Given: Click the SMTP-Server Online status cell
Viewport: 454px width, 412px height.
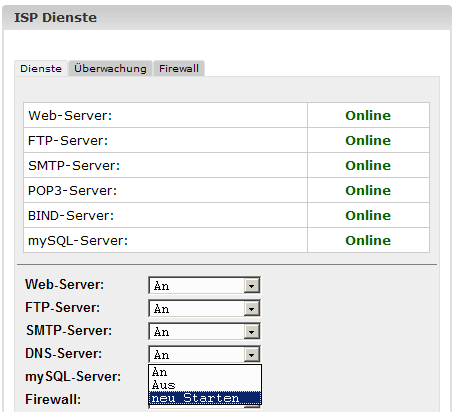Looking at the screenshot, I should [x=368, y=165].
